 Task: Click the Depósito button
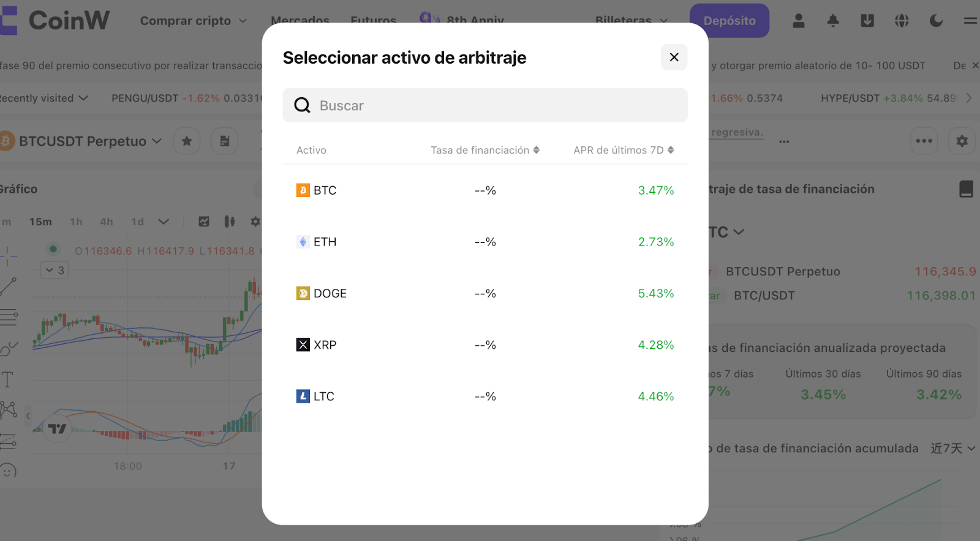pyautogui.click(x=729, y=21)
